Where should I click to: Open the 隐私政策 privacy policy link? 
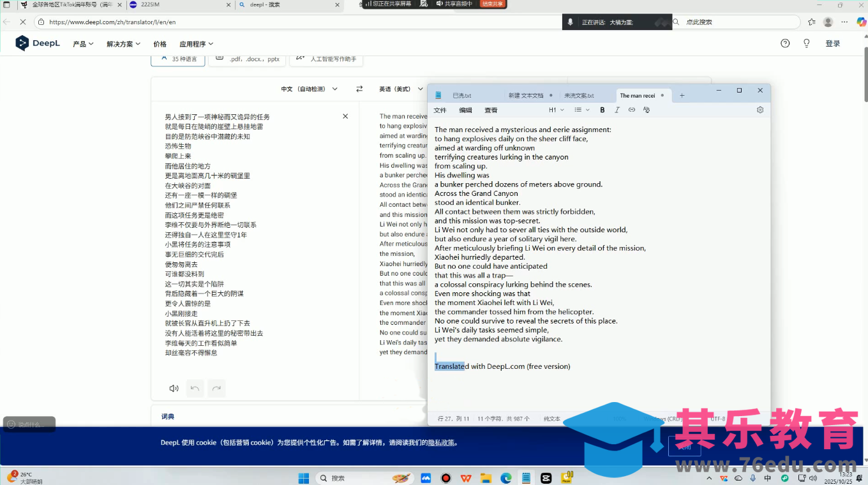click(x=442, y=442)
